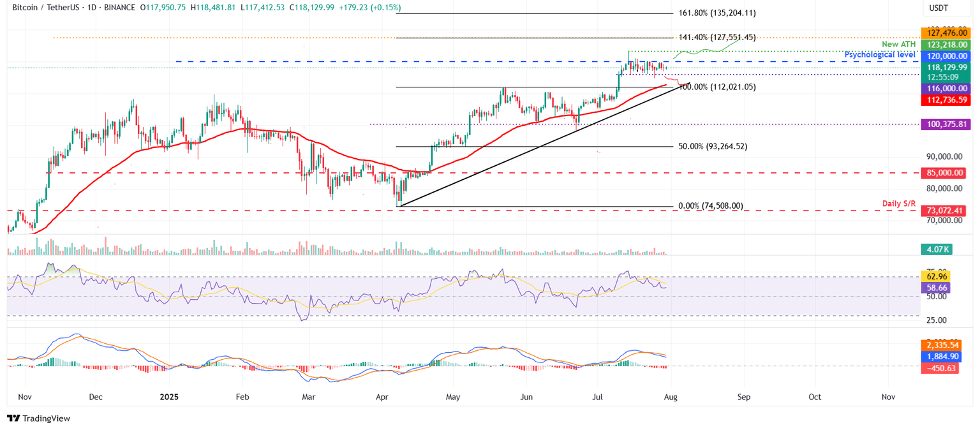Image resolution: width=980 pixels, height=430 pixels.
Task: Click the TradingView logo
Action: (x=40, y=419)
